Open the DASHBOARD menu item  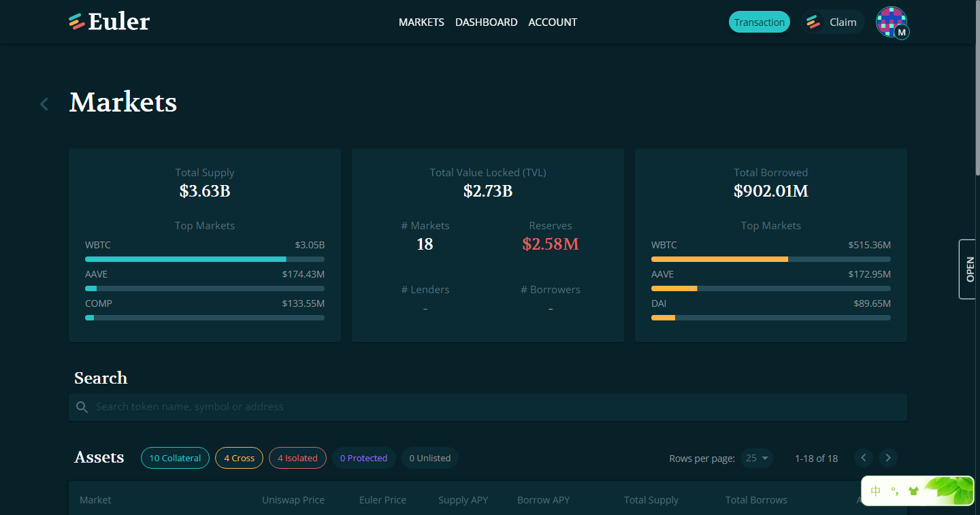coord(486,22)
